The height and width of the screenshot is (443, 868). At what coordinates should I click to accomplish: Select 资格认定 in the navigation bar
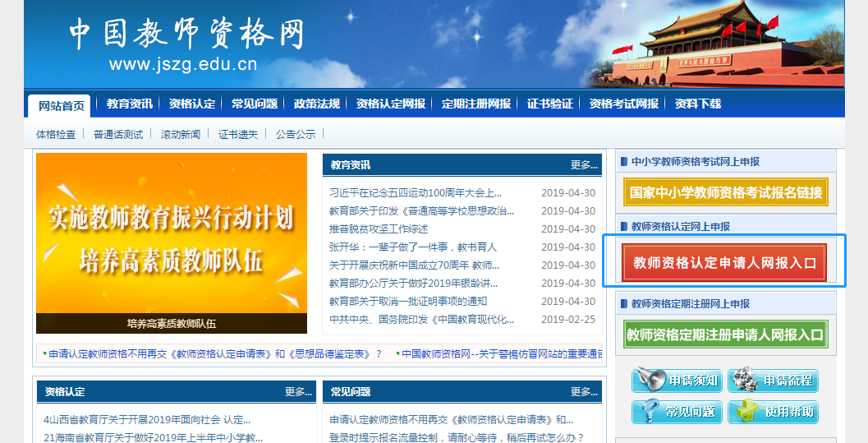(192, 104)
